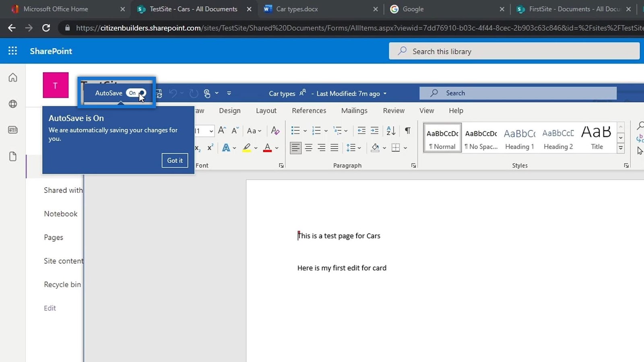Click SharePoint My files page icon
This screenshot has width=644, height=362.
click(x=13, y=156)
